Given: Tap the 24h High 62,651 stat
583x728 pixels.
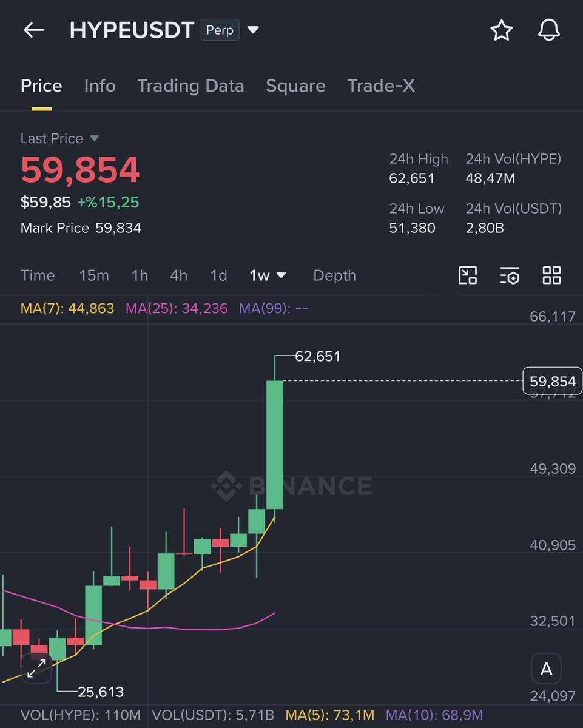Looking at the screenshot, I should [419, 168].
